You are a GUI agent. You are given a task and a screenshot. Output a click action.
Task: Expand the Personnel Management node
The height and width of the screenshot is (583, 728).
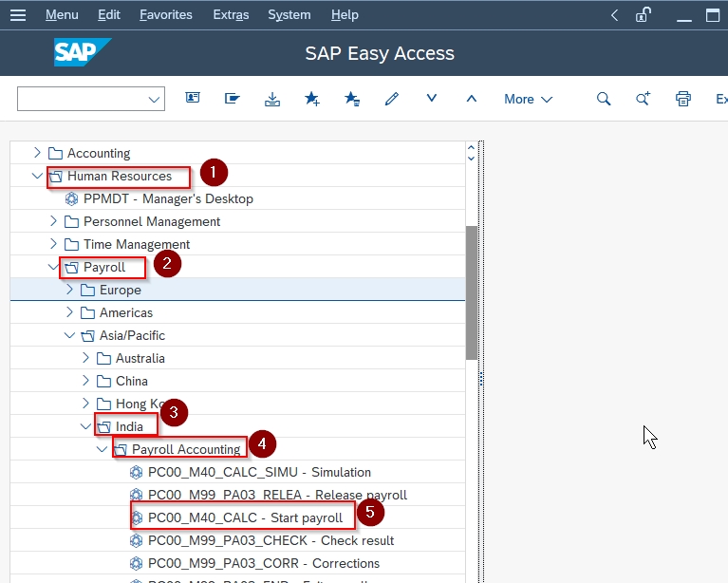click(x=53, y=221)
